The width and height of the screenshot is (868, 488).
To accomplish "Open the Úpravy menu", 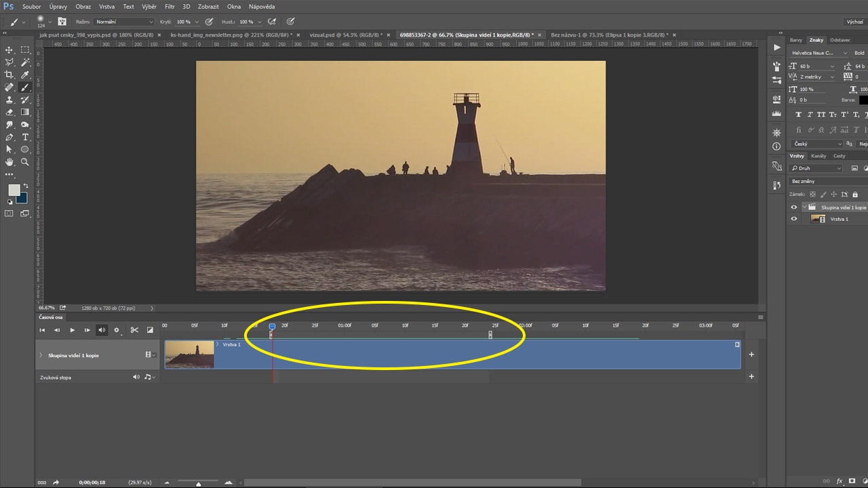I will tap(58, 6).
